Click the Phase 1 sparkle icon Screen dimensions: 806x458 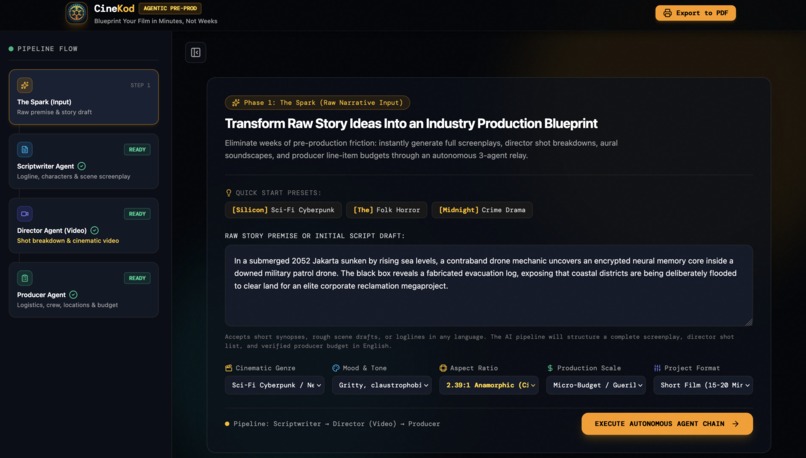point(236,103)
